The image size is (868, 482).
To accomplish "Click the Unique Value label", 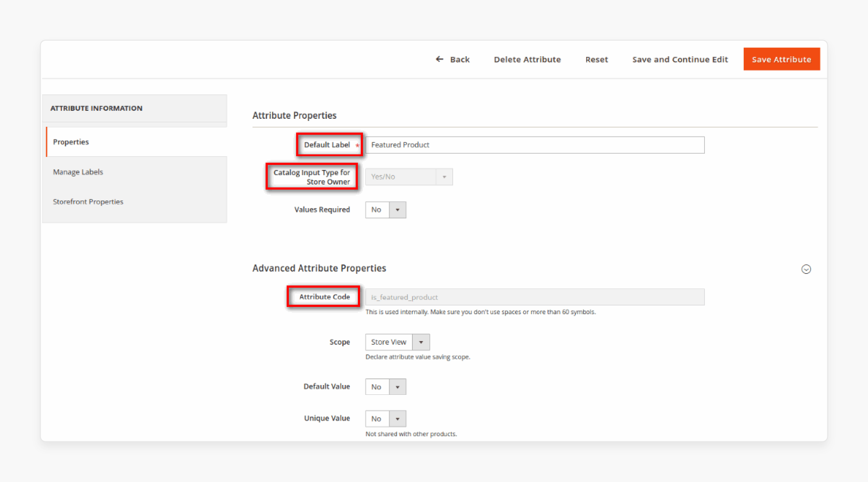I will pos(327,418).
